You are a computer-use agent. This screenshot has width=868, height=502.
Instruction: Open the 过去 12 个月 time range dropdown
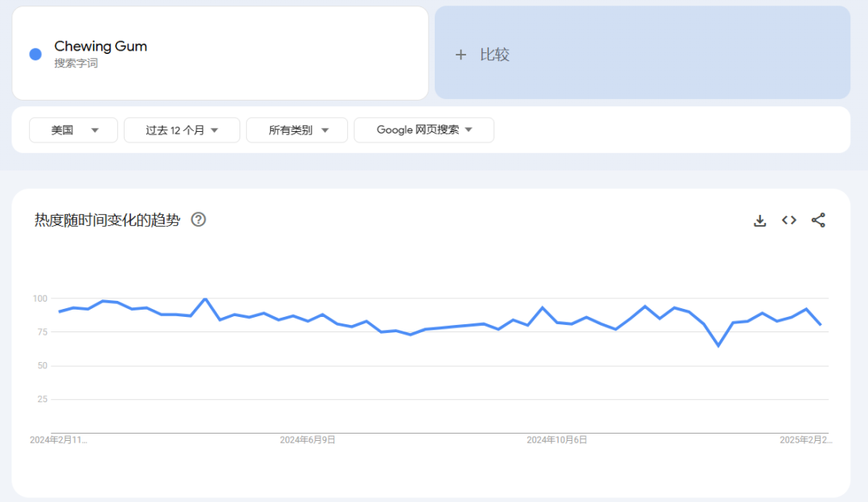click(182, 130)
